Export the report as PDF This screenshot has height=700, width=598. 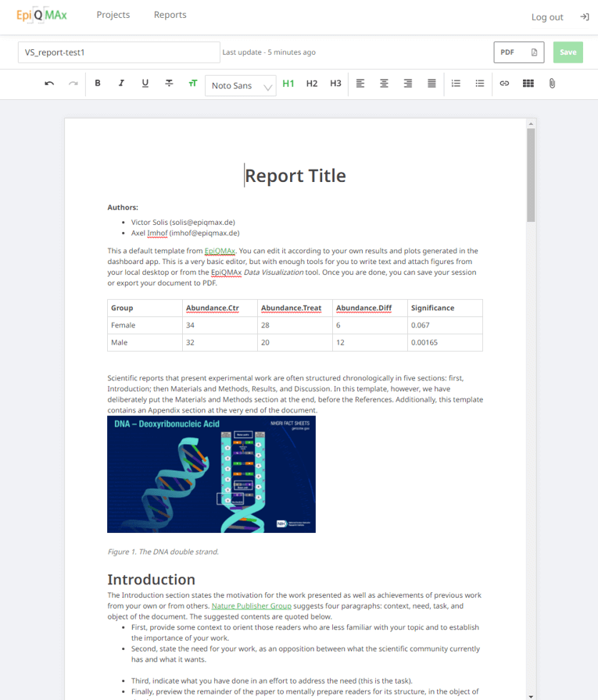(x=519, y=52)
